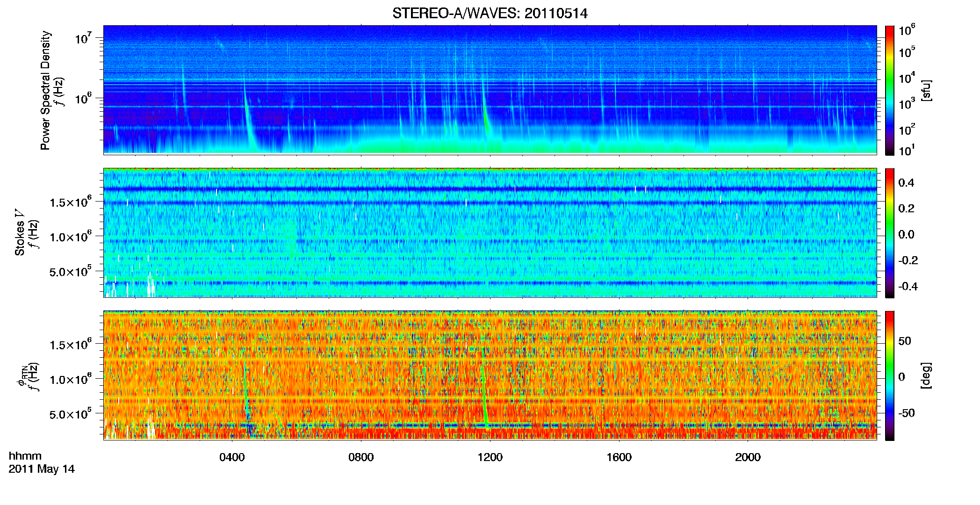Click the [sfu] colorbar unit label
The image size is (980, 505).
(927, 90)
